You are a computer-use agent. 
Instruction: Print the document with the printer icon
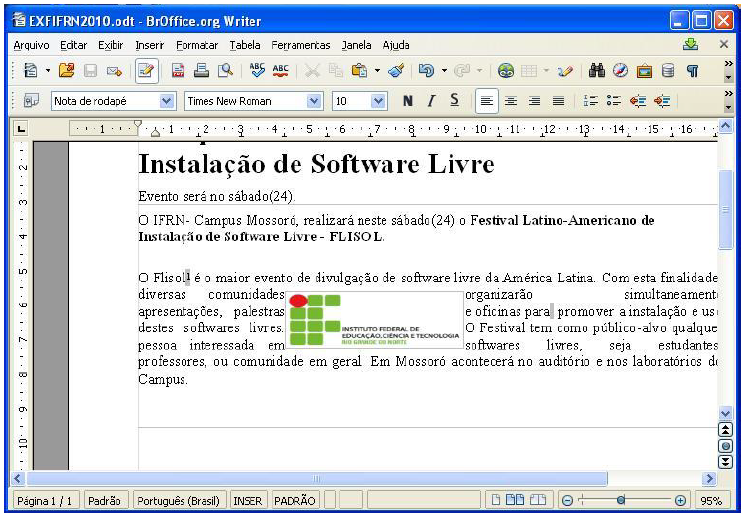[201, 71]
